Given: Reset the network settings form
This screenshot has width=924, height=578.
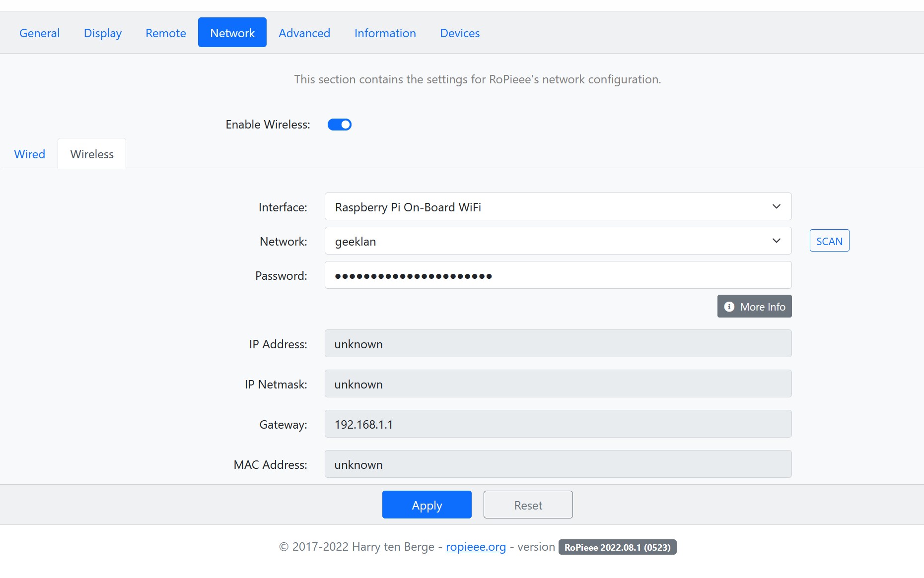Looking at the screenshot, I should (x=528, y=505).
